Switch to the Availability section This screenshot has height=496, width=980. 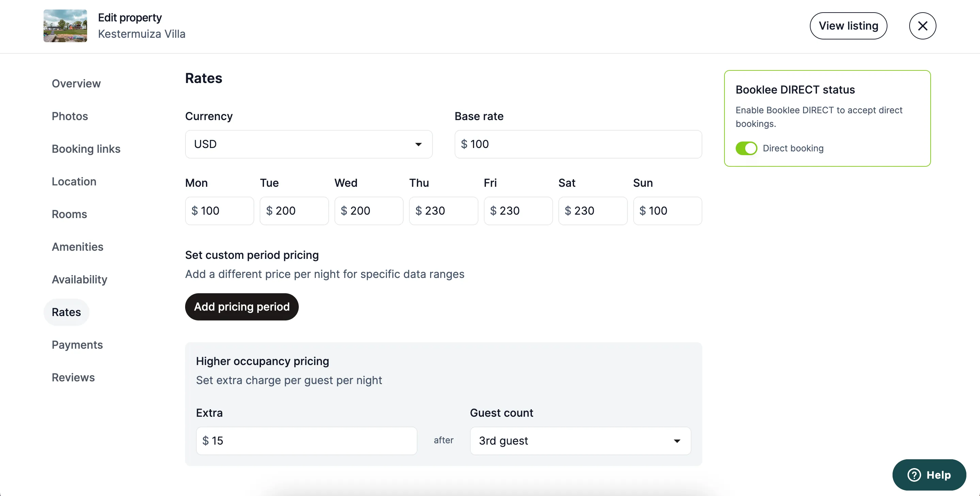(x=80, y=280)
